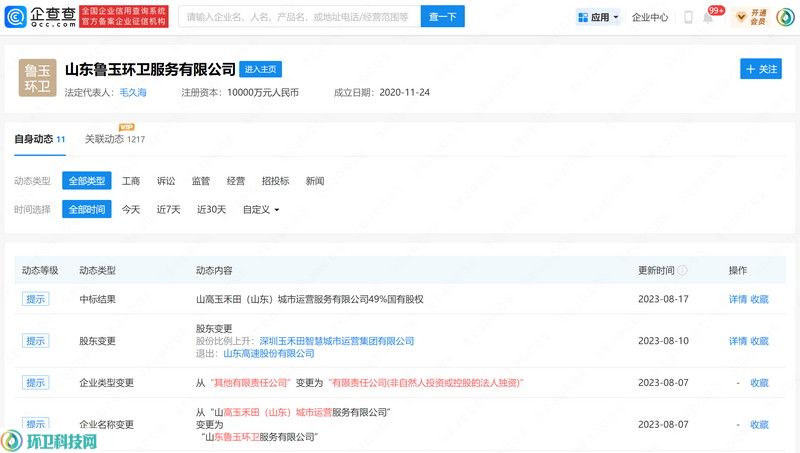Select 成立日期 2020-11-24 text
Image resolution: width=800 pixels, height=453 pixels.
pos(382,92)
